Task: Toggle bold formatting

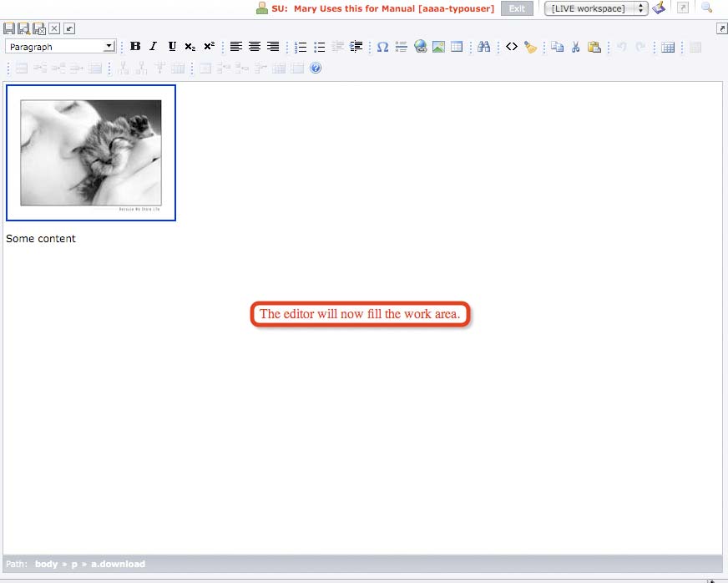Action: pyautogui.click(x=135, y=47)
